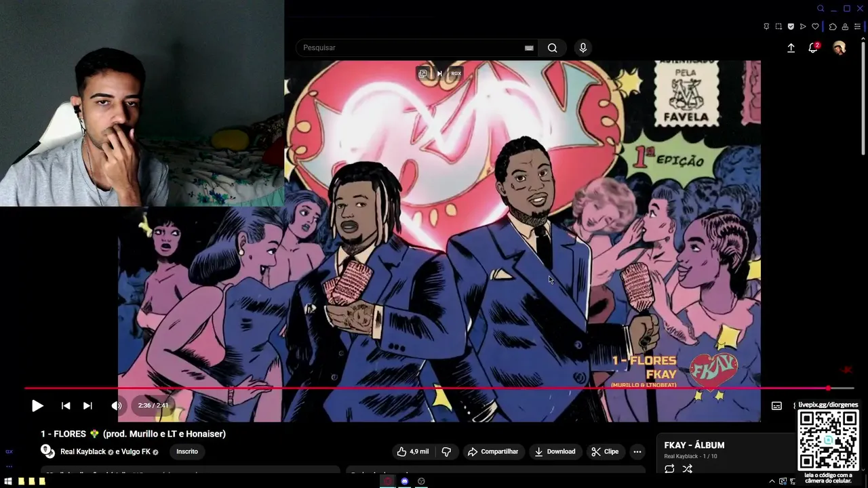Play the paused YouTube video

37,406
